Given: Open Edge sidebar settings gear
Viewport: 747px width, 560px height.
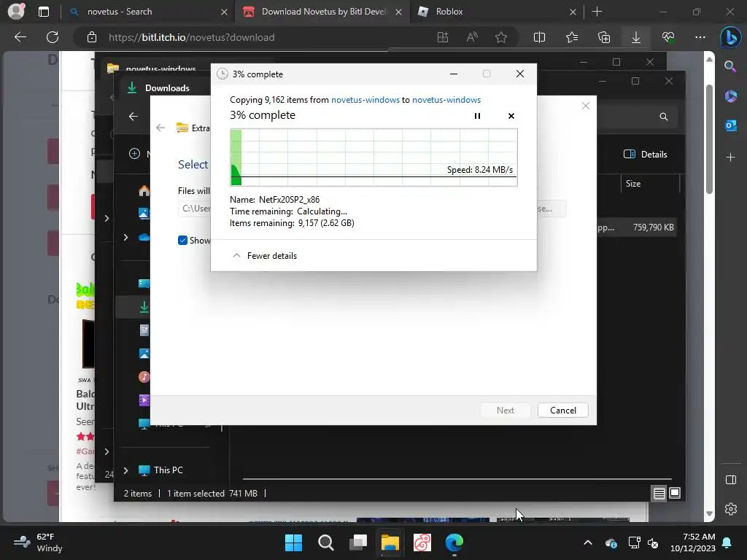Looking at the screenshot, I should [730, 509].
